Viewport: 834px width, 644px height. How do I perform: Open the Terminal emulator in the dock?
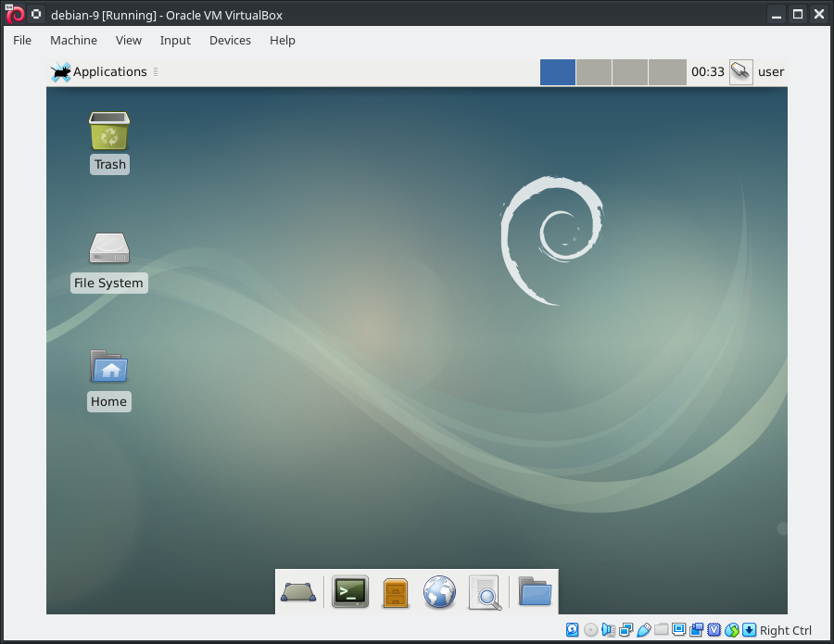click(350, 591)
